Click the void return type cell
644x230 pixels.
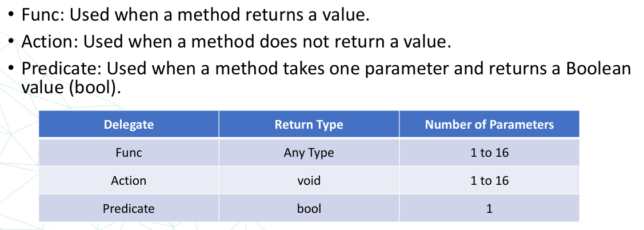pos(309,181)
